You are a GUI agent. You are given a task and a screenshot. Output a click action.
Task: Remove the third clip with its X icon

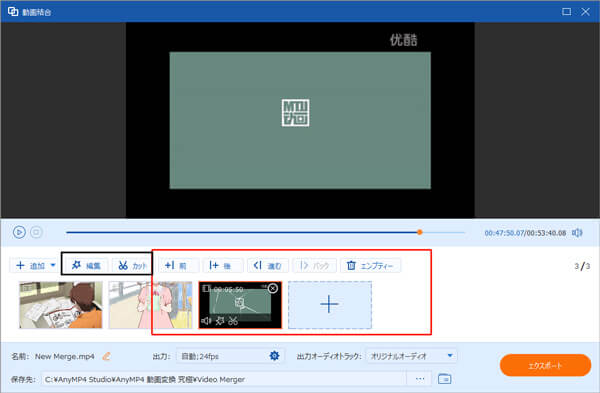click(x=273, y=288)
